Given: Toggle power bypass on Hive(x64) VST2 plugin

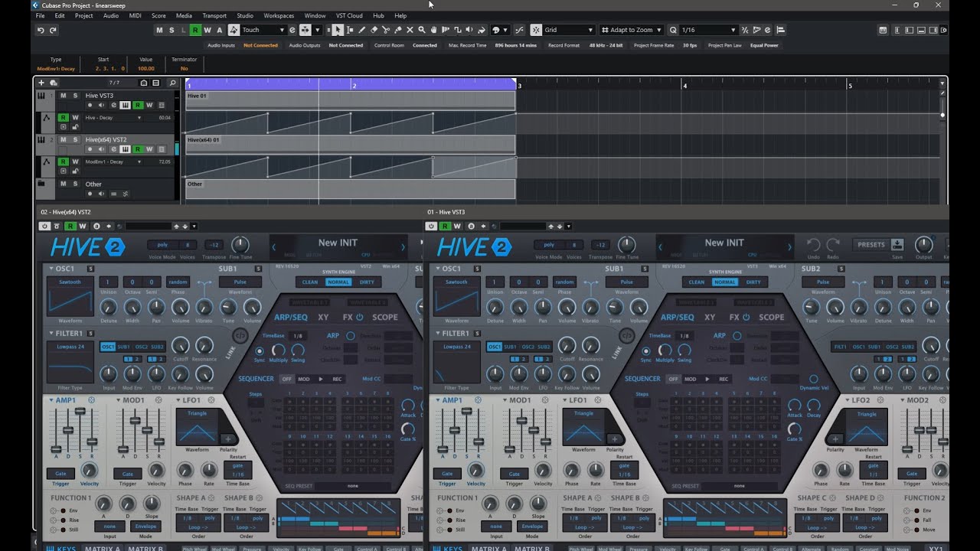Looking at the screenshot, I should [45, 226].
